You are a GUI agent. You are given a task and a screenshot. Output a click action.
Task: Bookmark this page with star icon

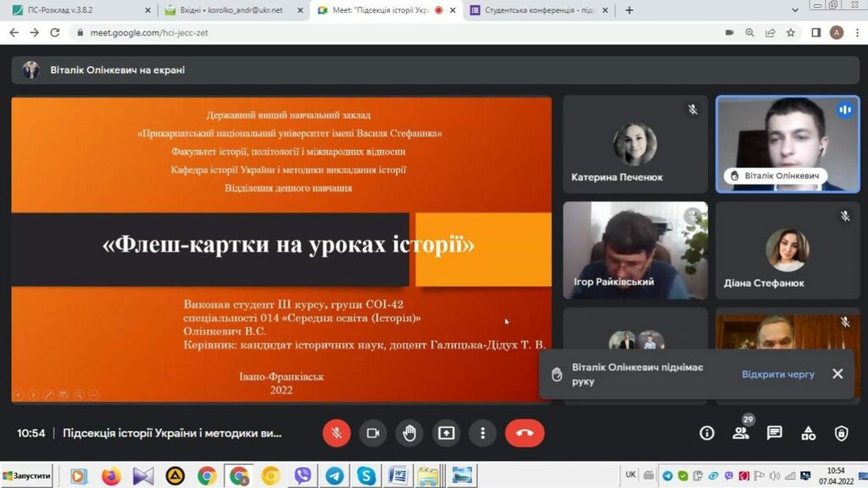point(791,32)
